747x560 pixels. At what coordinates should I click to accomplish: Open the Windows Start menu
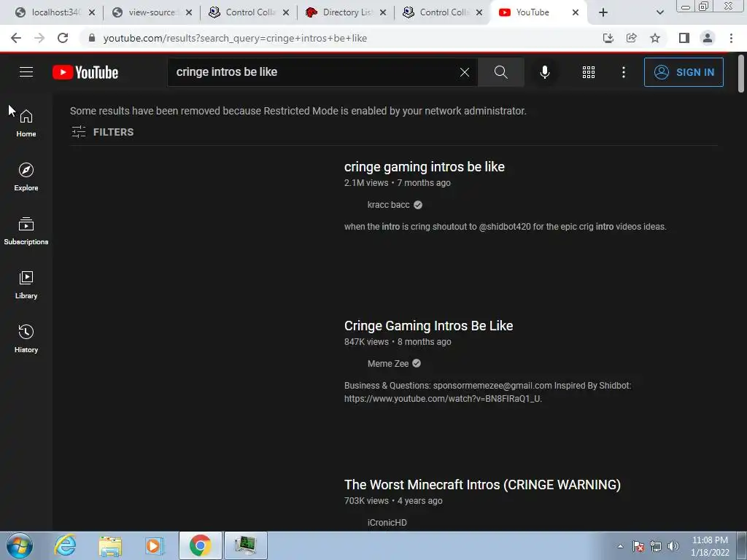[x=20, y=545]
